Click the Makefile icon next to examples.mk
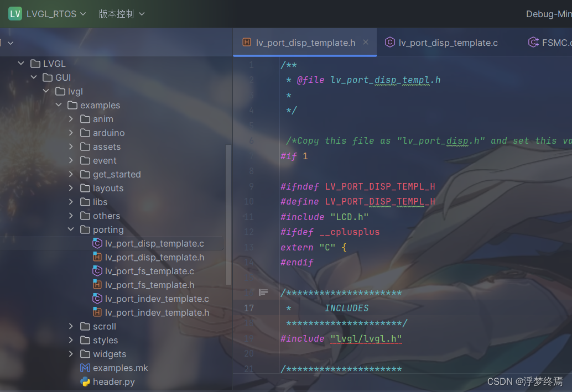The image size is (572, 392). point(86,368)
